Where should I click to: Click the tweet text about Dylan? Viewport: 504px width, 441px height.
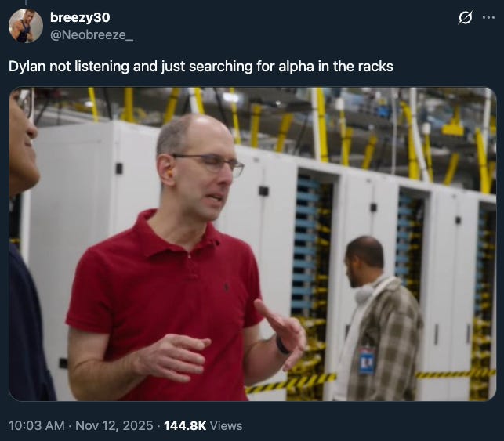click(x=201, y=67)
